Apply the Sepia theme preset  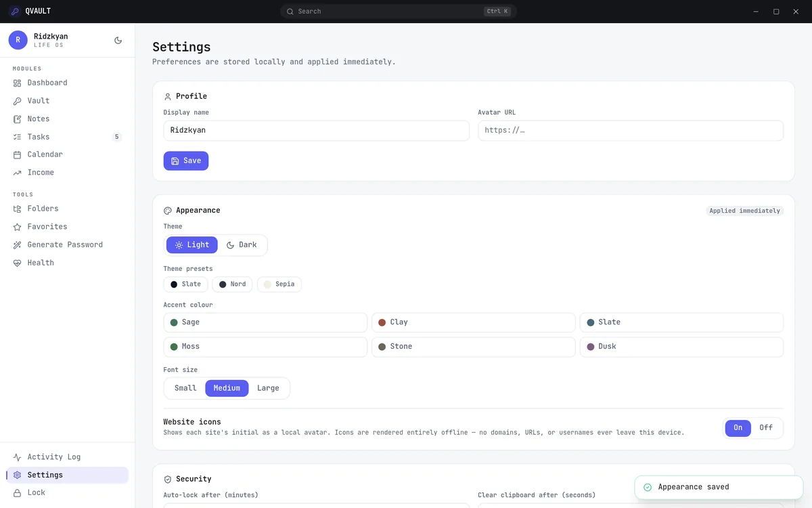click(x=279, y=284)
